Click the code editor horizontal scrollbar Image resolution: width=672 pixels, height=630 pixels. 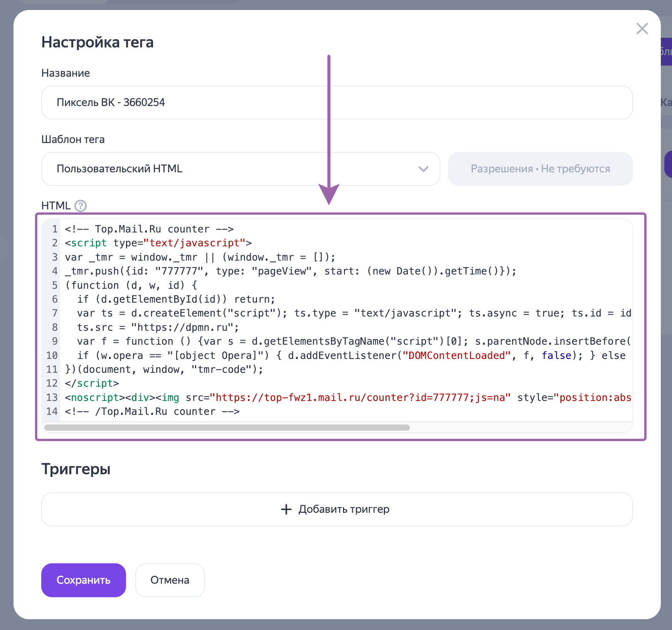(x=227, y=428)
